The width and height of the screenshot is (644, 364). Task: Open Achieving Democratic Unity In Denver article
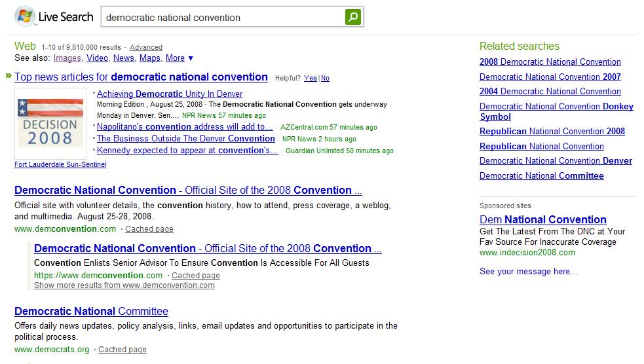coord(170,94)
